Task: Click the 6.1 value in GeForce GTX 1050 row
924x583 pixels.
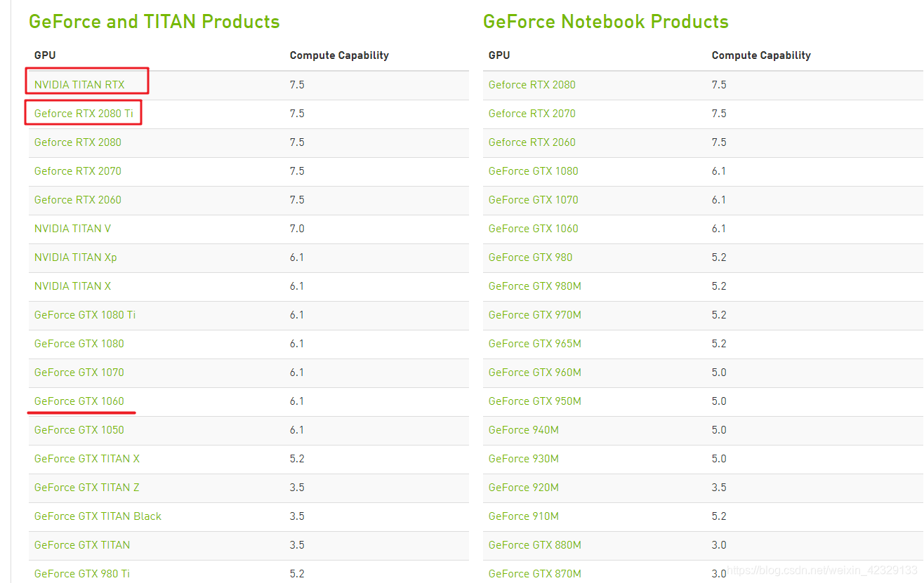Action: [297, 430]
